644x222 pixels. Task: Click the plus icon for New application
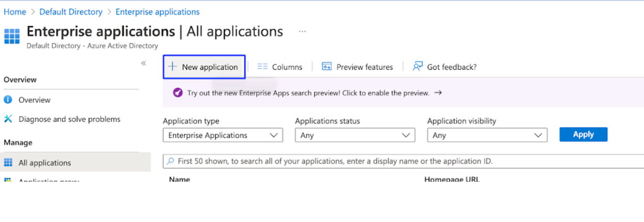click(172, 67)
